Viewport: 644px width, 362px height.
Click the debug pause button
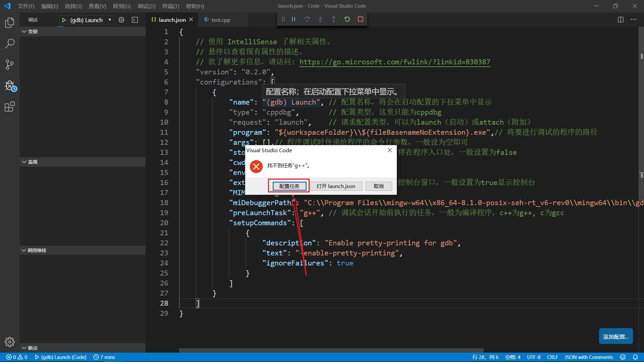click(x=293, y=19)
